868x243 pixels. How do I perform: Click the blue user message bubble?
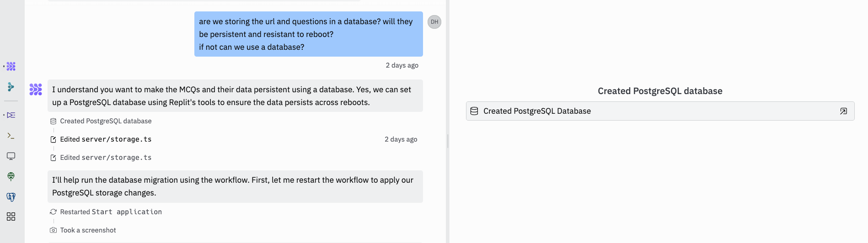pos(308,34)
